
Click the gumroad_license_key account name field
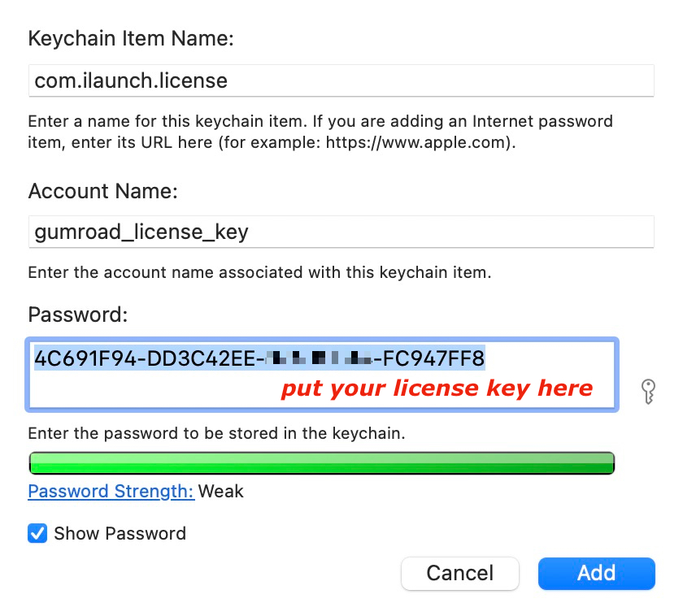click(x=341, y=232)
